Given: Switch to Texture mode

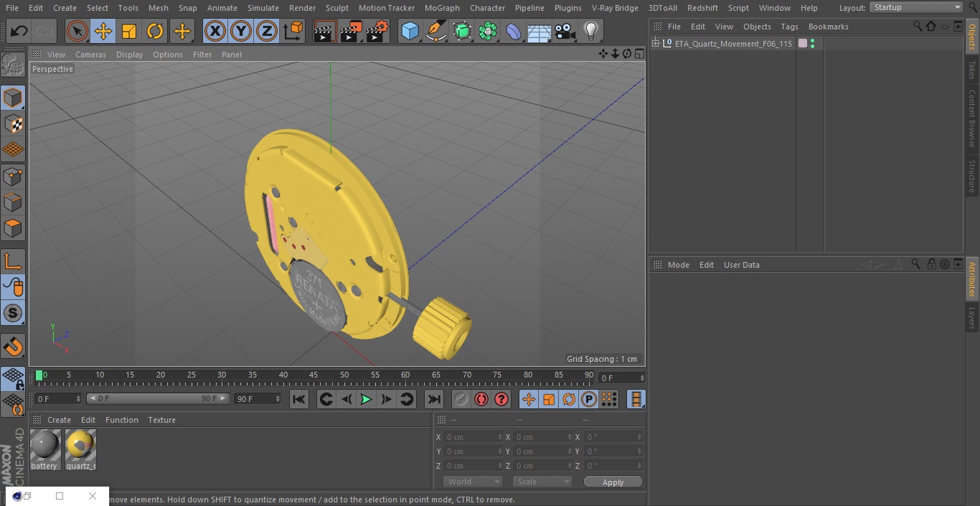Looking at the screenshot, I should (x=13, y=123).
